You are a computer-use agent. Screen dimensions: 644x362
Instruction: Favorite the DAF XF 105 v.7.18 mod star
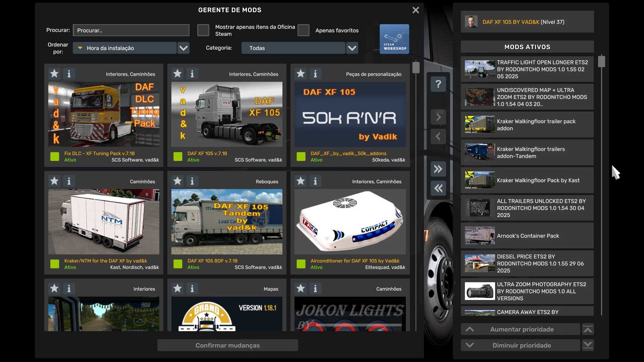click(177, 73)
